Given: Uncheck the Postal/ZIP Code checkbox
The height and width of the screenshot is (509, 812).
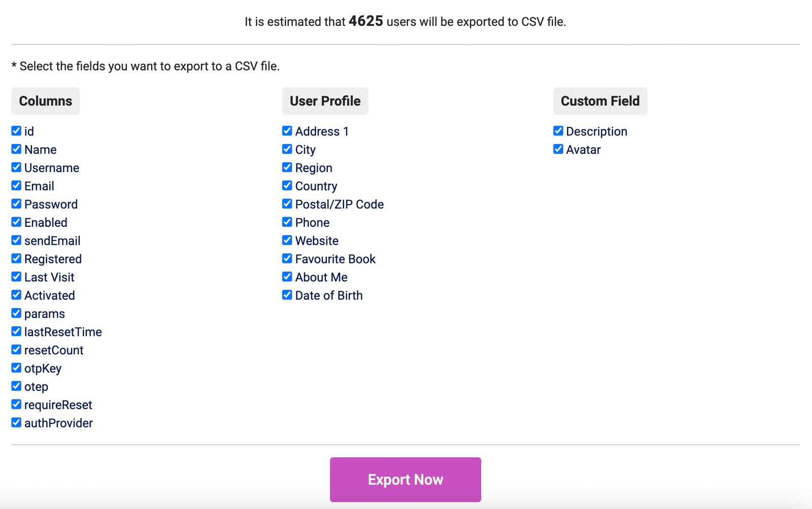Looking at the screenshot, I should coord(287,203).
